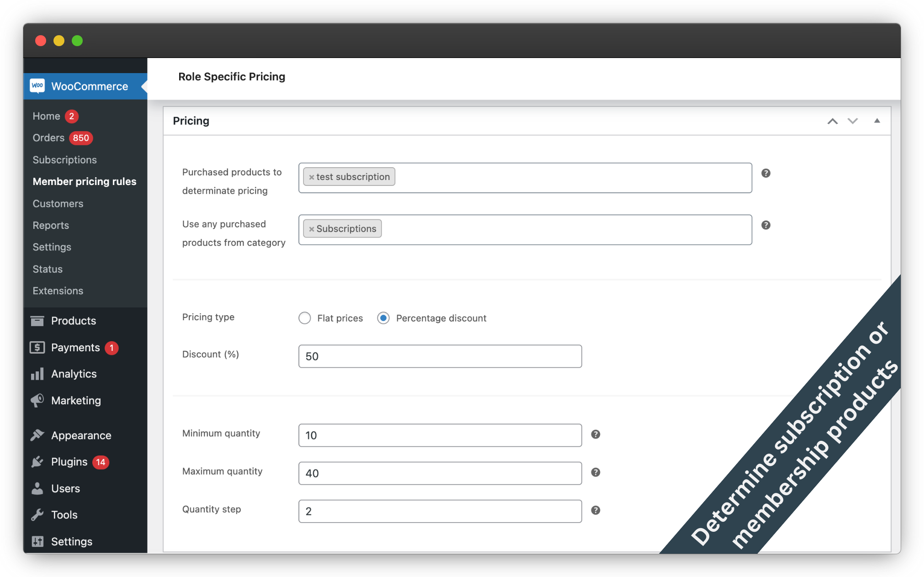
Task: Open the Subscriptions submenu link
Action: (x=65, y=160)
